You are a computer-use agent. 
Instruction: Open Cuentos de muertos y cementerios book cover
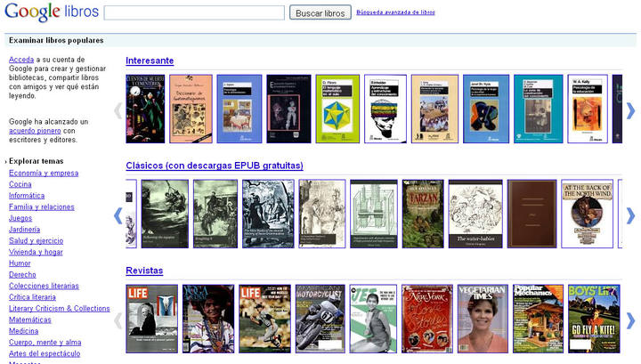coord(145,109)
